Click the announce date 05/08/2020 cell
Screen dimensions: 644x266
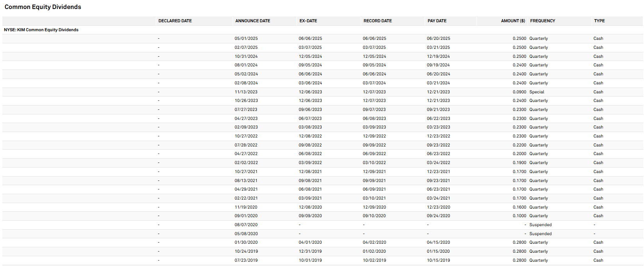246,234
